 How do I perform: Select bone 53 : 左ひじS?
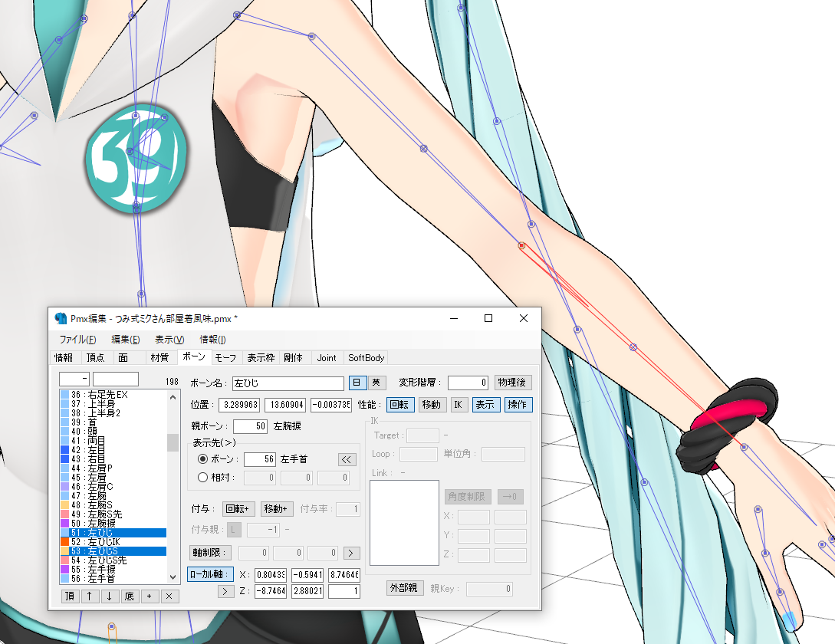pyautogui.click(x=113, y=551)
